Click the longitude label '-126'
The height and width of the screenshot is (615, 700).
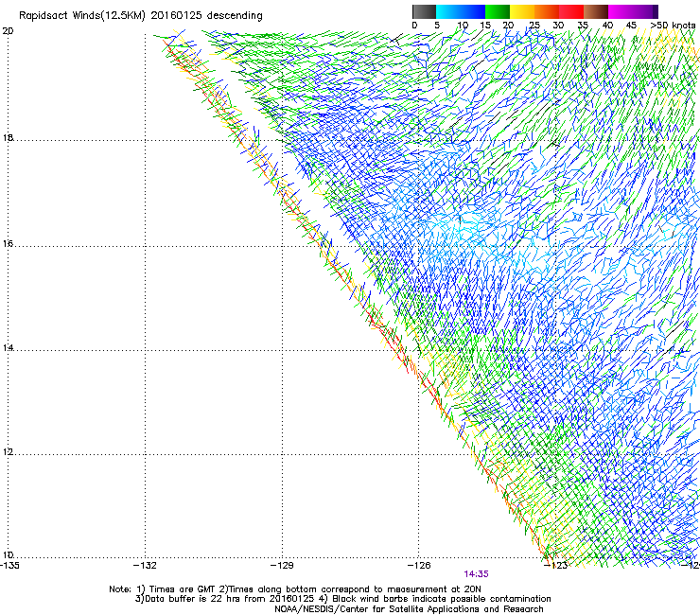[419, 566]
